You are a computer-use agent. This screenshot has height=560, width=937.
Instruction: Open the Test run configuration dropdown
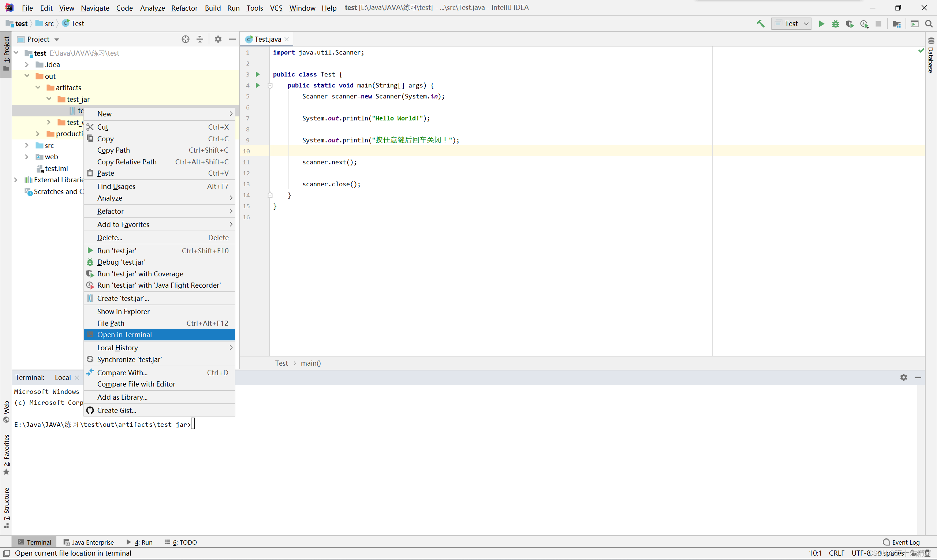click(791, 24)
